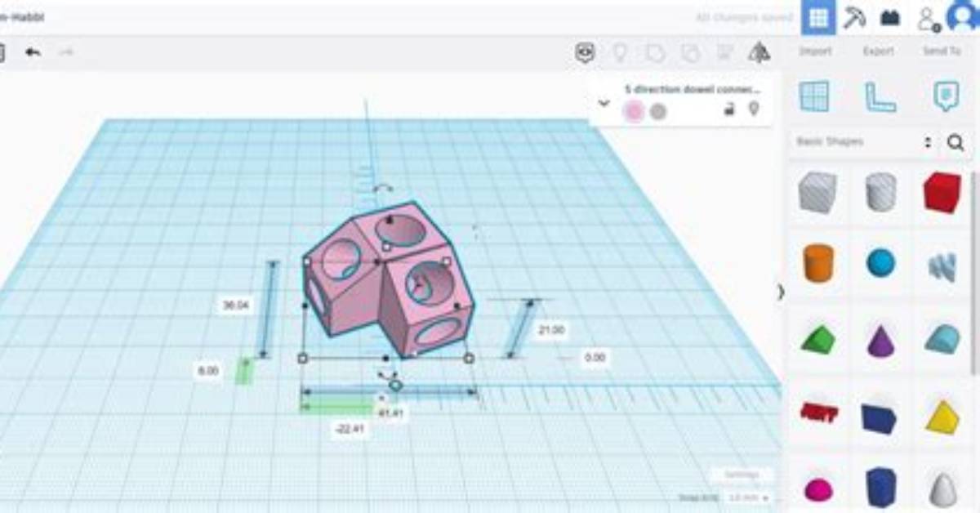Image resolution: width=980 pixels, height=513 pixels.
Task: Select the Notes tool
Action: [946, 96]
